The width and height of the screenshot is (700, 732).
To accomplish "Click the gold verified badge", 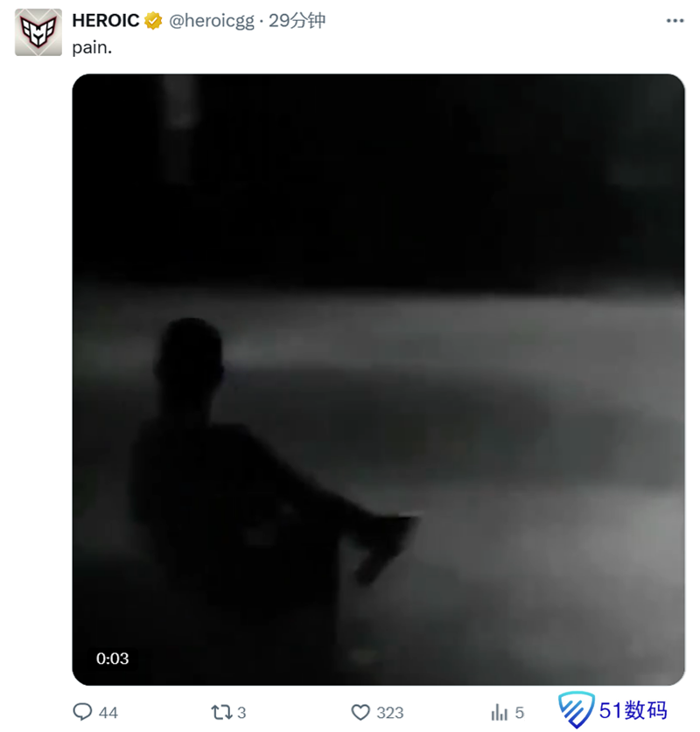I will [153, 21].
